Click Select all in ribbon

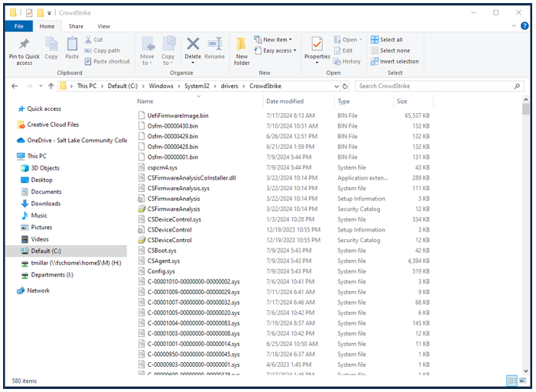pos(387,40)
